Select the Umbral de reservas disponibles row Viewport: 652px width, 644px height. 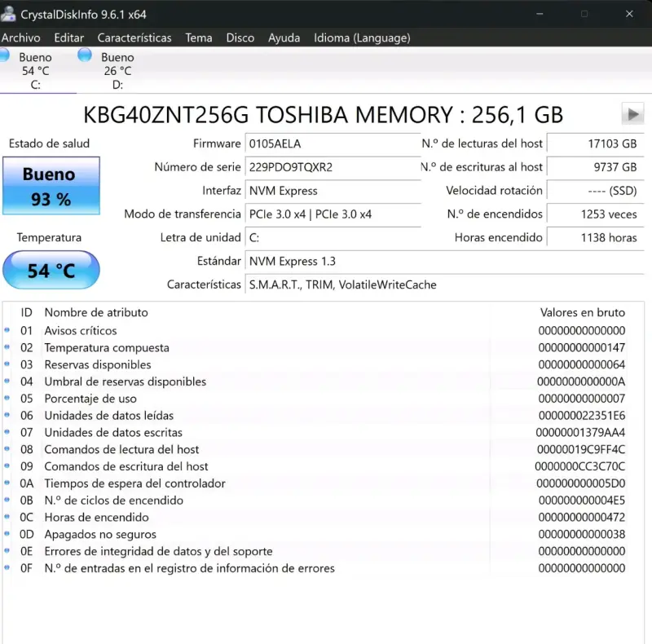pos(324,382)
